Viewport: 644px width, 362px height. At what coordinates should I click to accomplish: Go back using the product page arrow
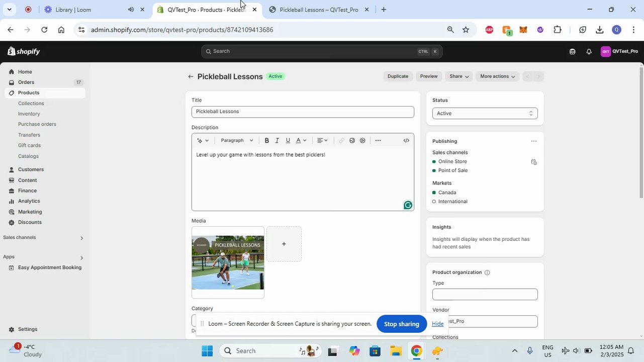tap(191, 76)
